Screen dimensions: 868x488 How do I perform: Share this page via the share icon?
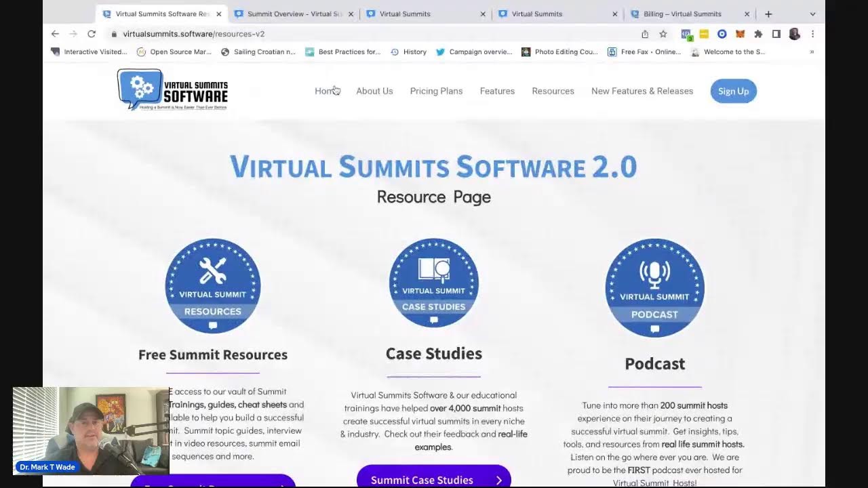point(645,34)
